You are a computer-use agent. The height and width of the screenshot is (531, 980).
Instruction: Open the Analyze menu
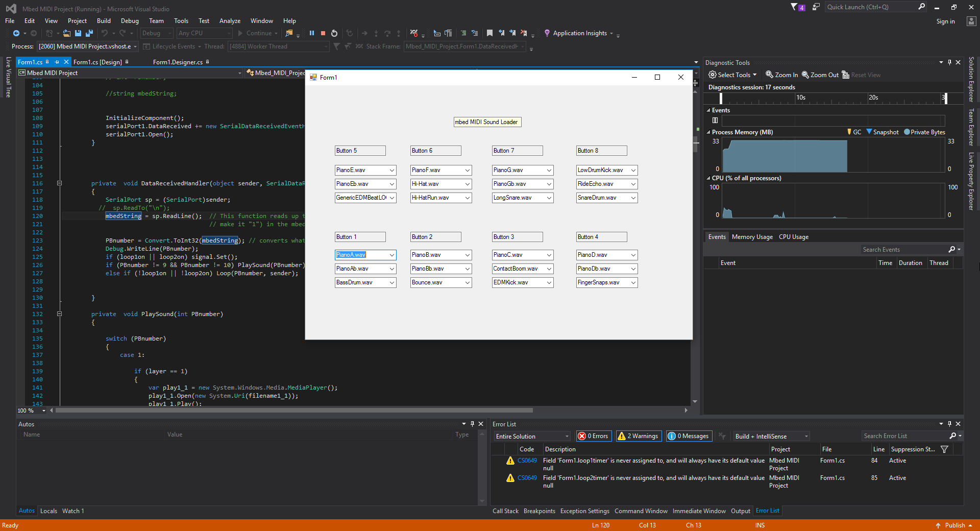230,21
